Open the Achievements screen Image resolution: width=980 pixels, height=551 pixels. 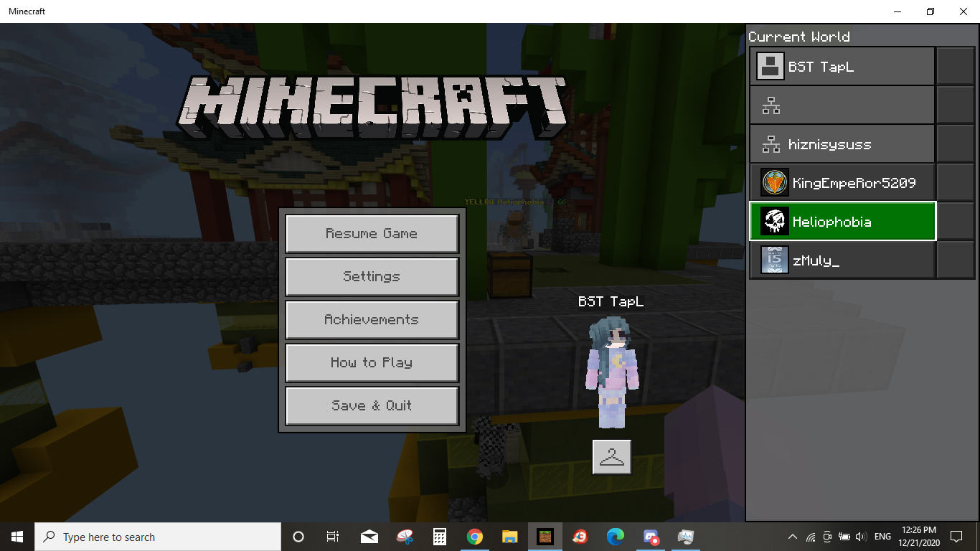372,320
